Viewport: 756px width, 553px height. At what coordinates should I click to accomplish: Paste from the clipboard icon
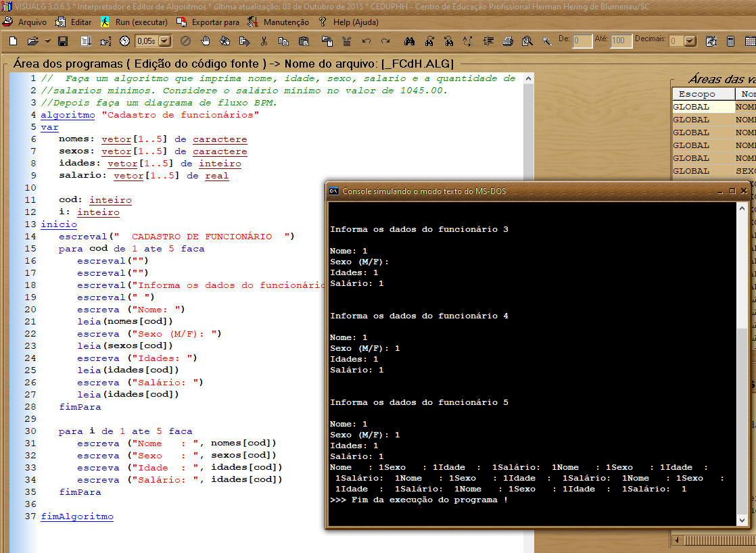pos(304,41)
